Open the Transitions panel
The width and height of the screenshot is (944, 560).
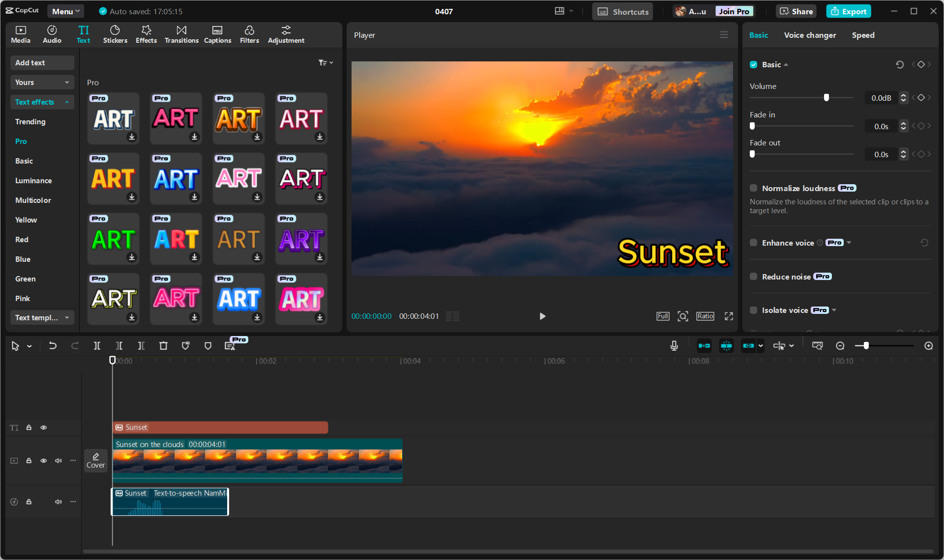click(x=181, y=34)
